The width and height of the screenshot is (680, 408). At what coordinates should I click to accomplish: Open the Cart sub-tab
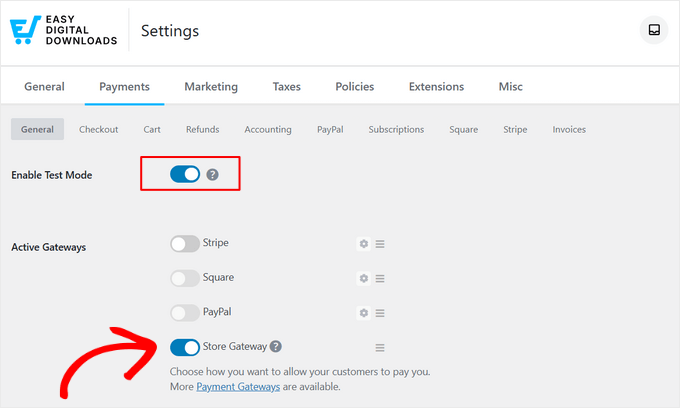tap(152, 129)
